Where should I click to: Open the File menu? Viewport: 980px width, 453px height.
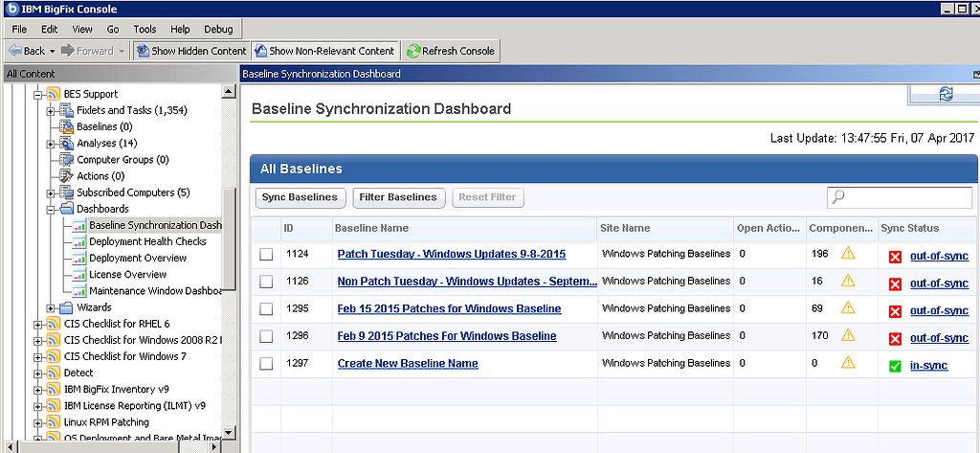[19, 29]
